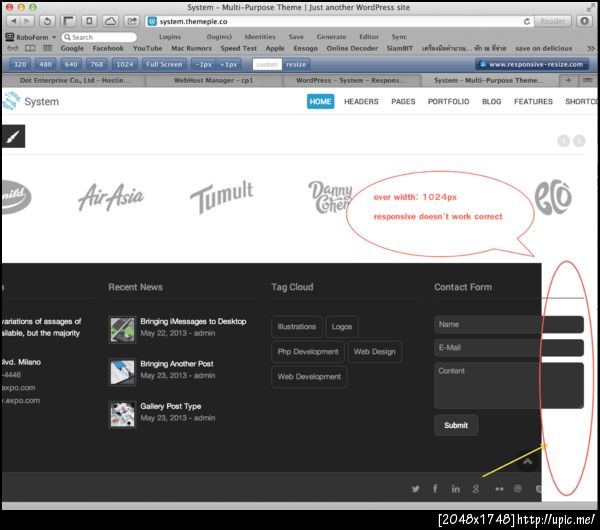Switch to Dot Enterprise Co., Ltd tab

74,80
